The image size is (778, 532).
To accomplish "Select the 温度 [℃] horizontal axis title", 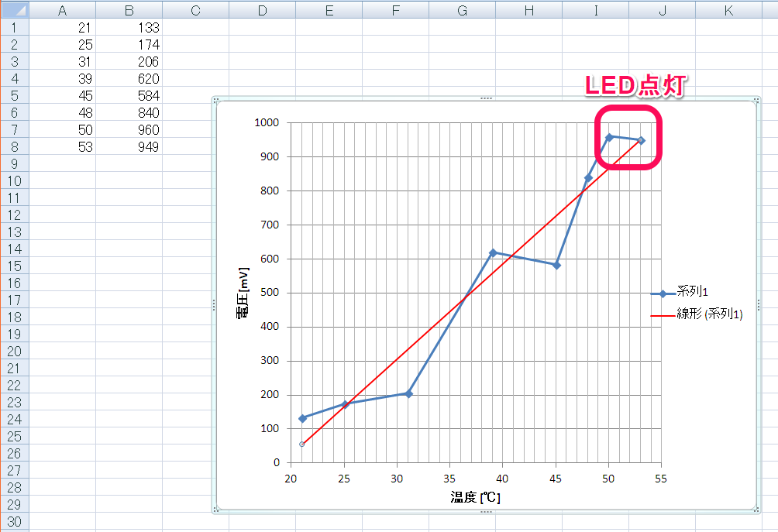I will click(x=475, y=497).
